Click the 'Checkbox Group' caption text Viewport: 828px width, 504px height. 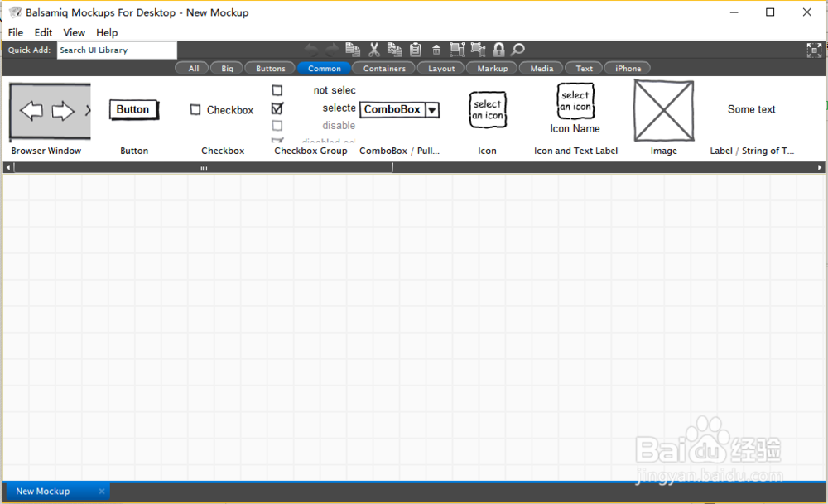[310, 151]
